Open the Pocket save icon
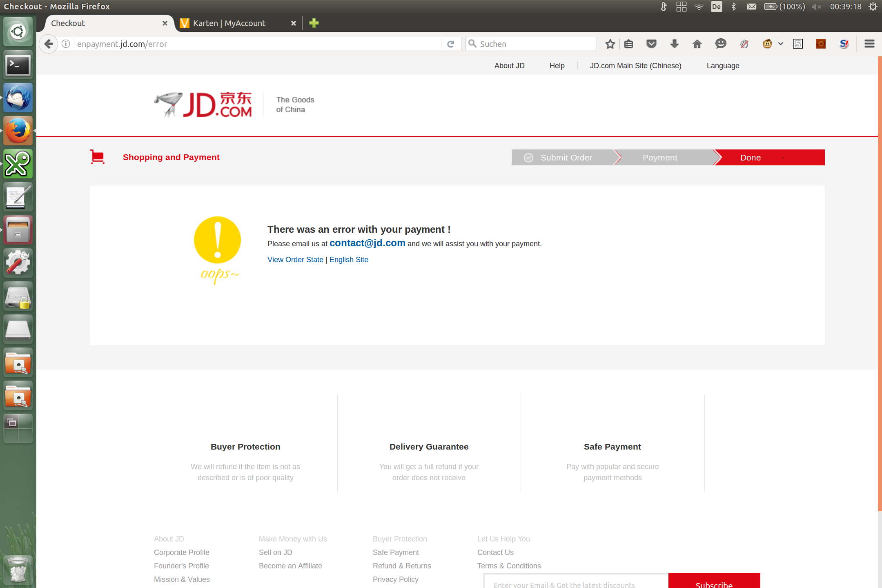Viewport: 882px width, 588px height. [651, 44]
